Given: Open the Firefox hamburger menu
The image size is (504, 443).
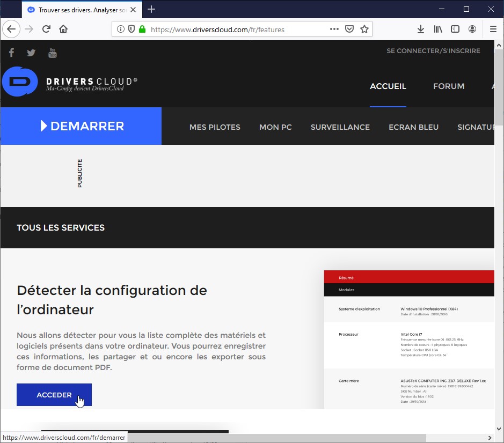Looking at the screenshot, I should click(x=493, y=29).
